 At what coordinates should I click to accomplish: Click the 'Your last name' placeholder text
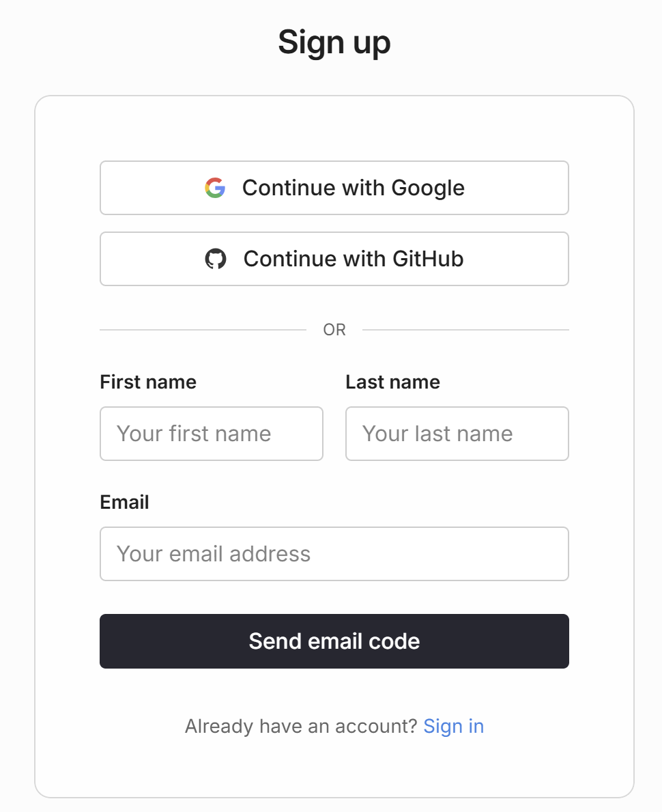pyautogui.click(x=437, y=434)
